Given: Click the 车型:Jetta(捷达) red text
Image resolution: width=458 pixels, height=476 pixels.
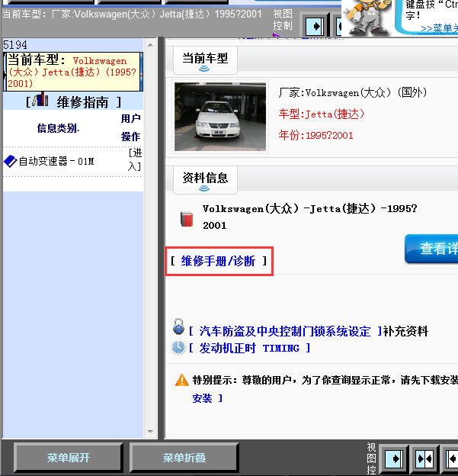Looking at the screenshot, I should 321,114.
